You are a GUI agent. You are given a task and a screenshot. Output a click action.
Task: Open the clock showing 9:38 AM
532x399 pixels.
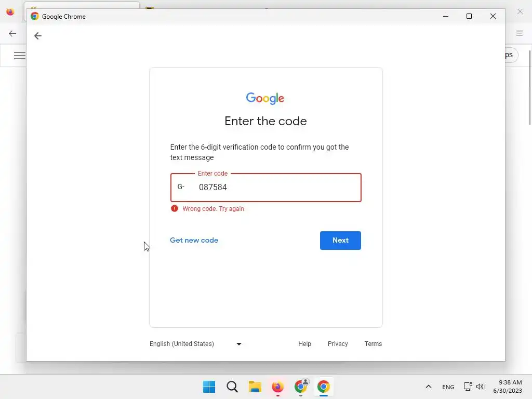pos(508,387)
